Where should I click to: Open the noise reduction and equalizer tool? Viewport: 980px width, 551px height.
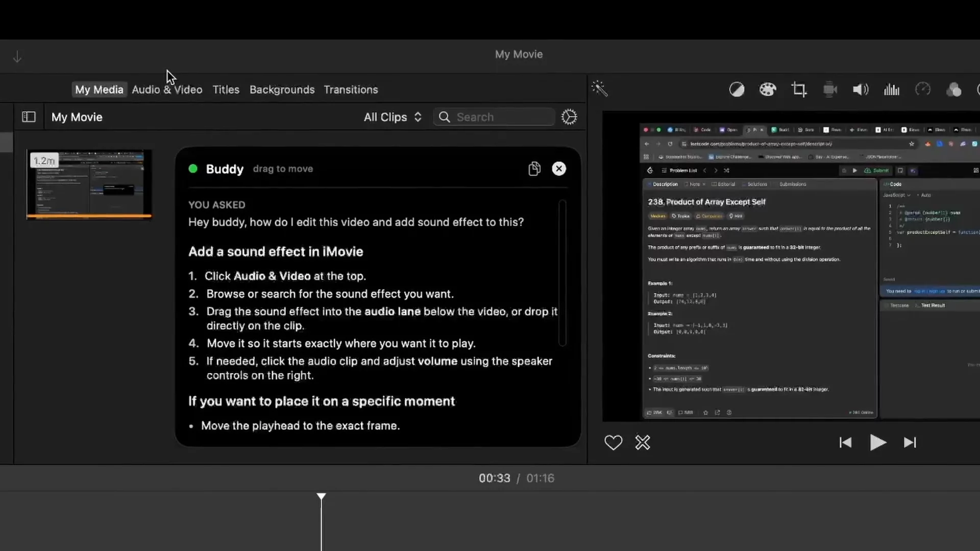click(892, 90)
